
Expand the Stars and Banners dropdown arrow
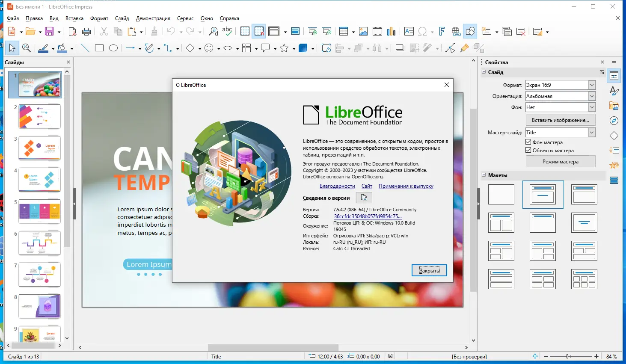pos(294,48)
